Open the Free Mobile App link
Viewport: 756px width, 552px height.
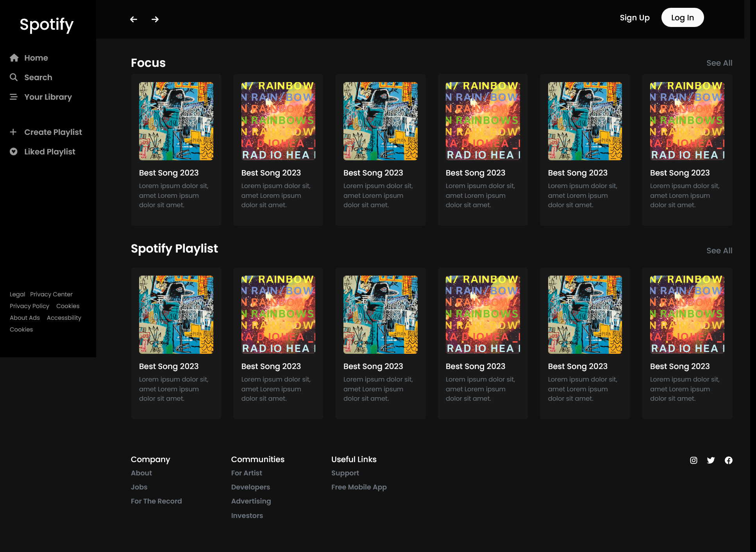(359, 487)
